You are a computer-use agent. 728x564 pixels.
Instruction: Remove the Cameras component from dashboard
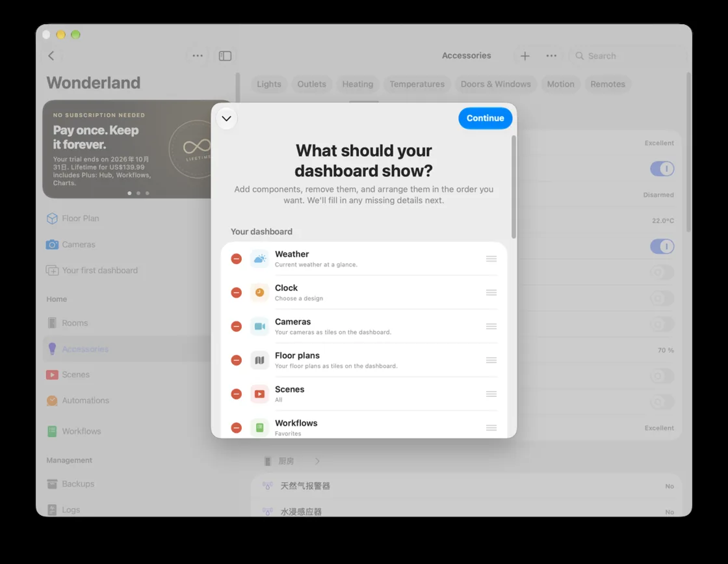point(237,326)
